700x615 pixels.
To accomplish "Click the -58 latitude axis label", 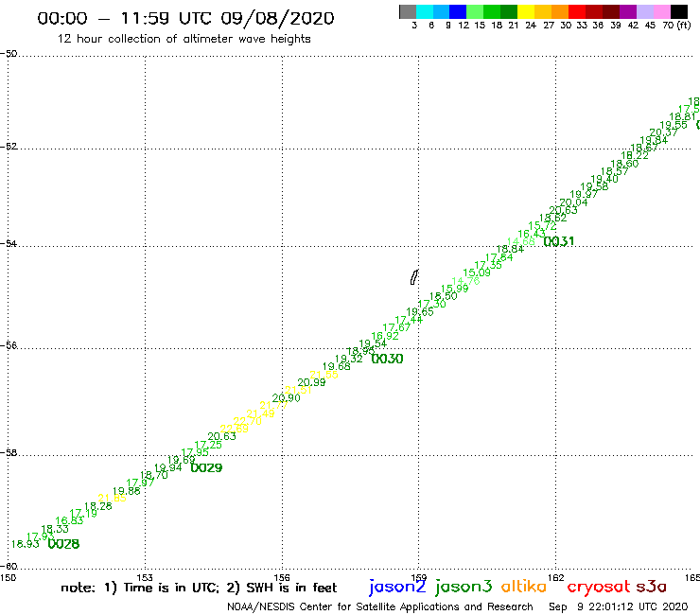I will 9,452.
